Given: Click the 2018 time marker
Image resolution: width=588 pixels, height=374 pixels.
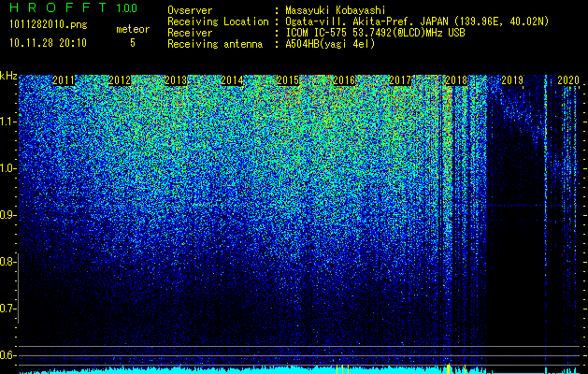Looking at the screenshot, I should [x=456, y=80].
